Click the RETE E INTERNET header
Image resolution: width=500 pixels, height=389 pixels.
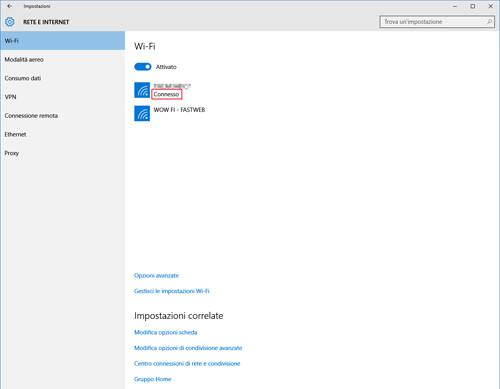(x=46, y=22)
